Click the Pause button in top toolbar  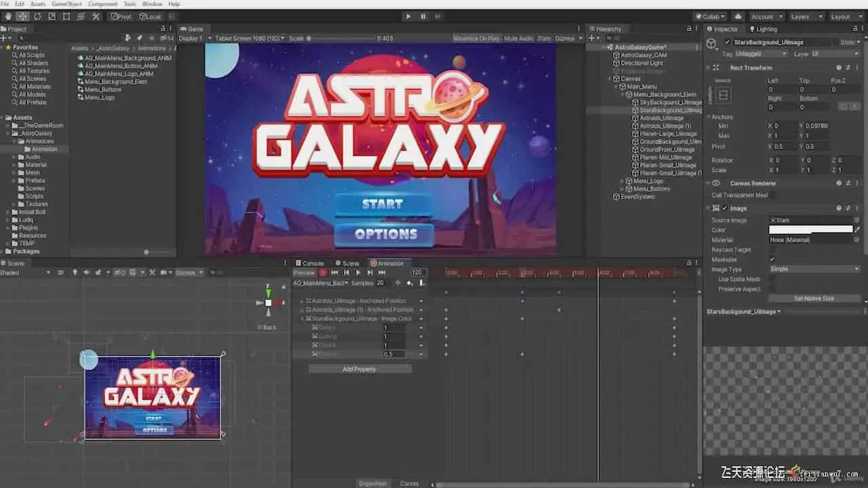click(x=423, y=16)
